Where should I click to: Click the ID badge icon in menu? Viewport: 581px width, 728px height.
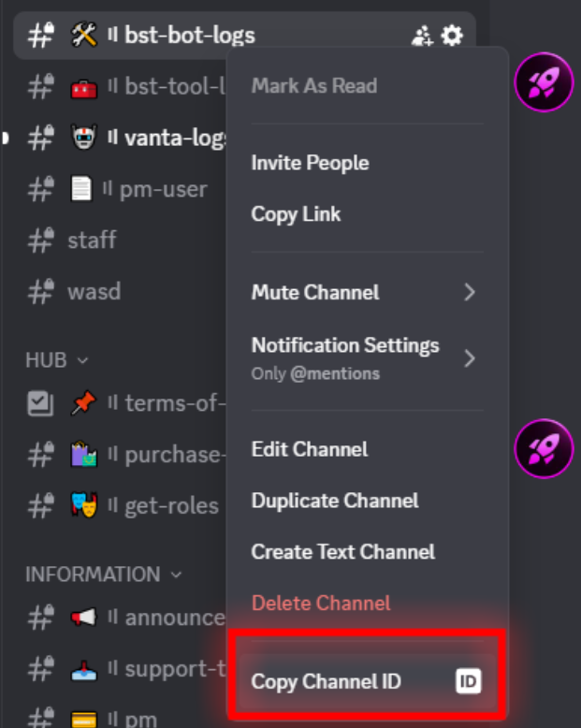click(x=469, y=681)
